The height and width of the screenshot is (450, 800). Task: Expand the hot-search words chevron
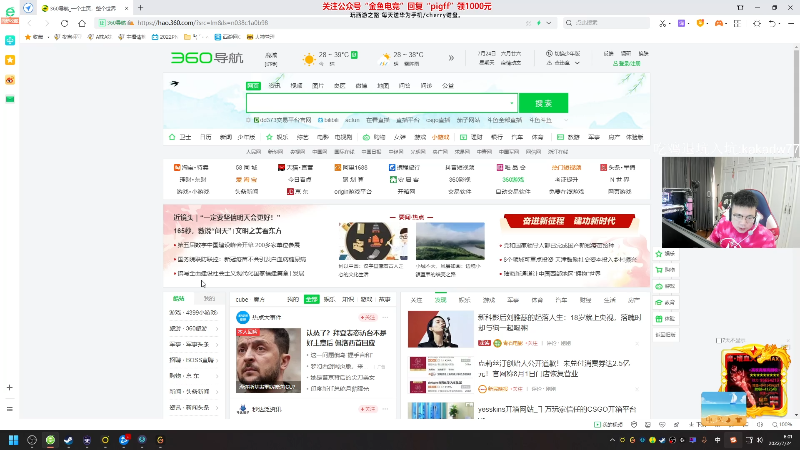[x=565, y=120]
